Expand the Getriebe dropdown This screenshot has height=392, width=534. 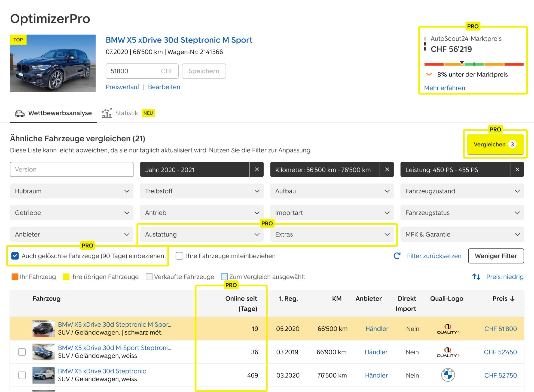(72, 213)
